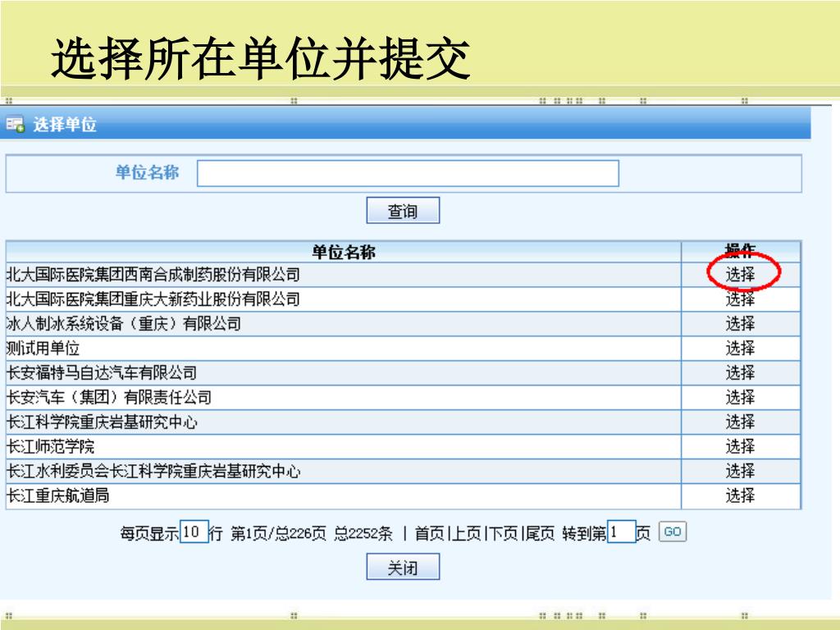Click the 单位名称 column header
Viewport: 840px width, 630px height.
pyautogui.click(x=344, y=252)
